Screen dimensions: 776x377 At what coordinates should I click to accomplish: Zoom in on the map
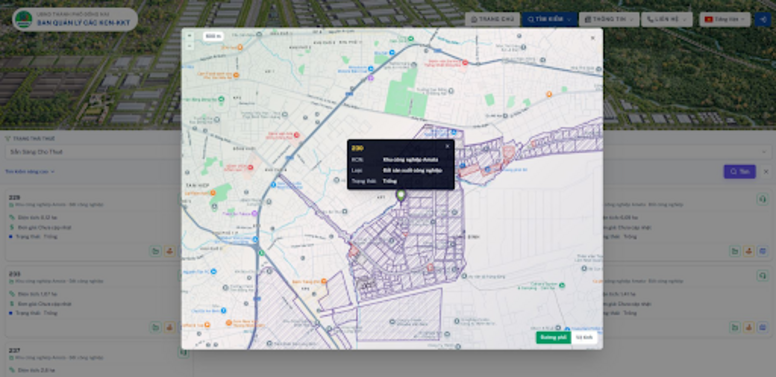(x=189, y=36)
